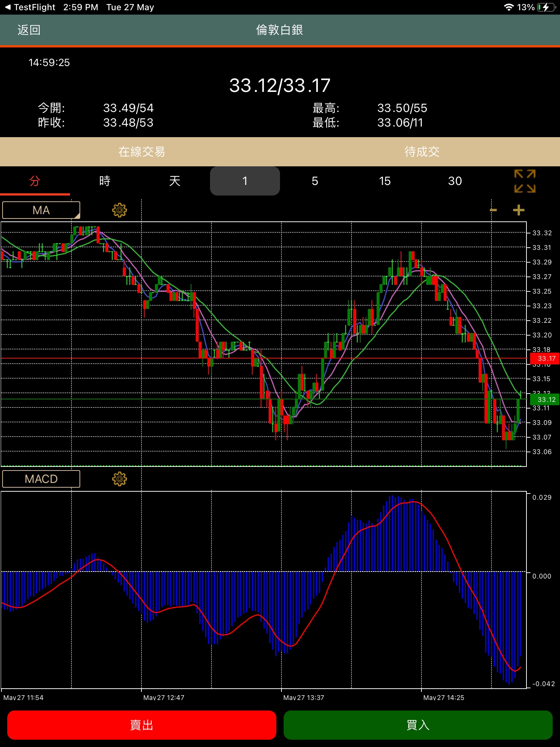560x747 pixels.
Task: Select the 5-minute interval
Action: pos(315,181)
